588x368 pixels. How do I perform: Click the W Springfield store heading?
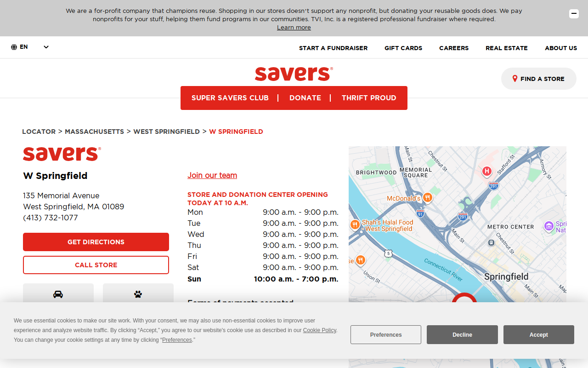55,176
